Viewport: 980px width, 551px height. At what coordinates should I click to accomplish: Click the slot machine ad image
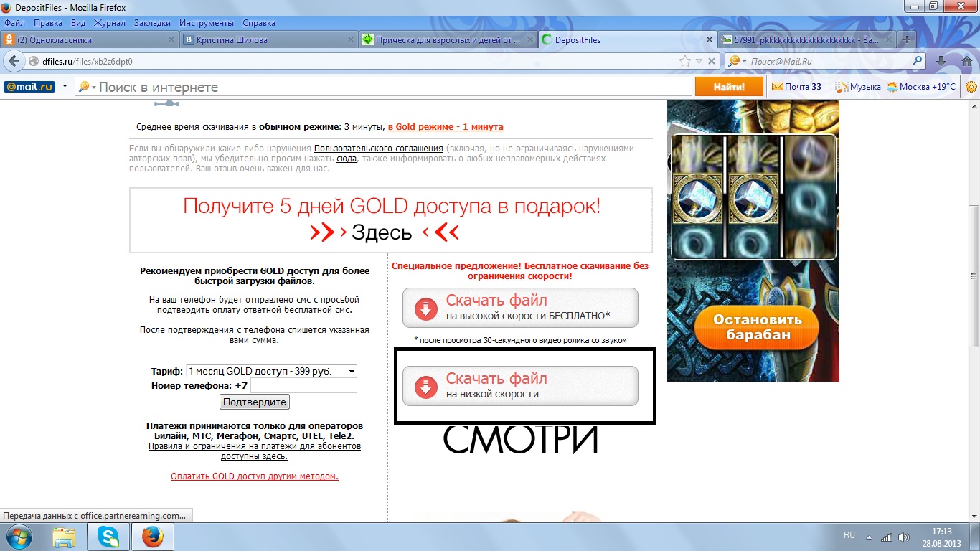[753, 240]
